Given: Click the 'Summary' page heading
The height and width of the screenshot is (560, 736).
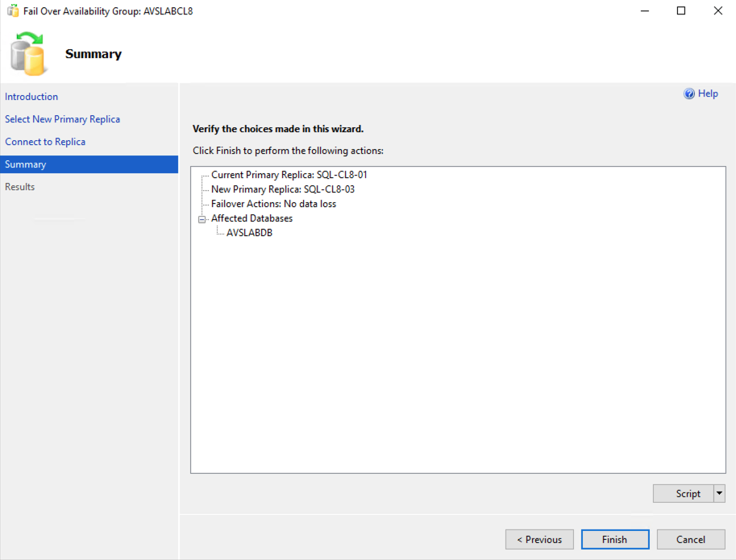Looking at the screenshot, I should [x=94, y=54].
